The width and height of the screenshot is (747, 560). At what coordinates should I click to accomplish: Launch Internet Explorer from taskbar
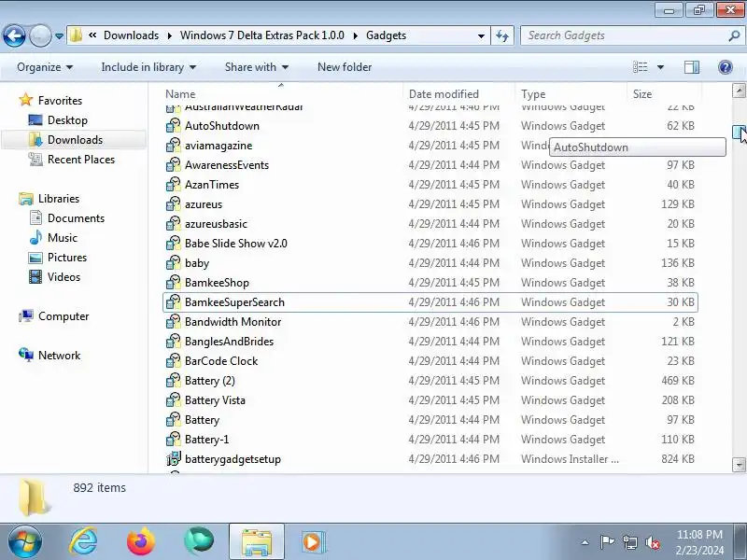coord(83,542)
